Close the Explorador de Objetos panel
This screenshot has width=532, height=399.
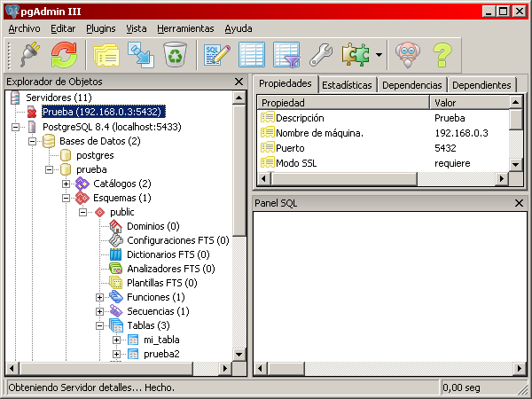point(239,82)
